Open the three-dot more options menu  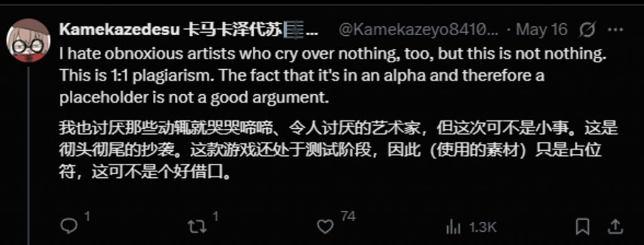pyautogui.click(x=615, y=30)
